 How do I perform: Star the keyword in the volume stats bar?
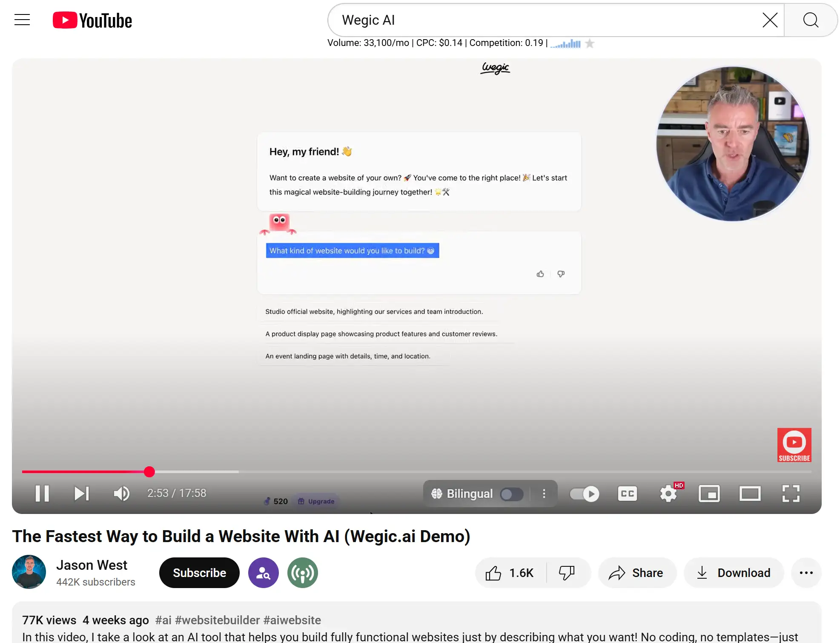[590, 43]
